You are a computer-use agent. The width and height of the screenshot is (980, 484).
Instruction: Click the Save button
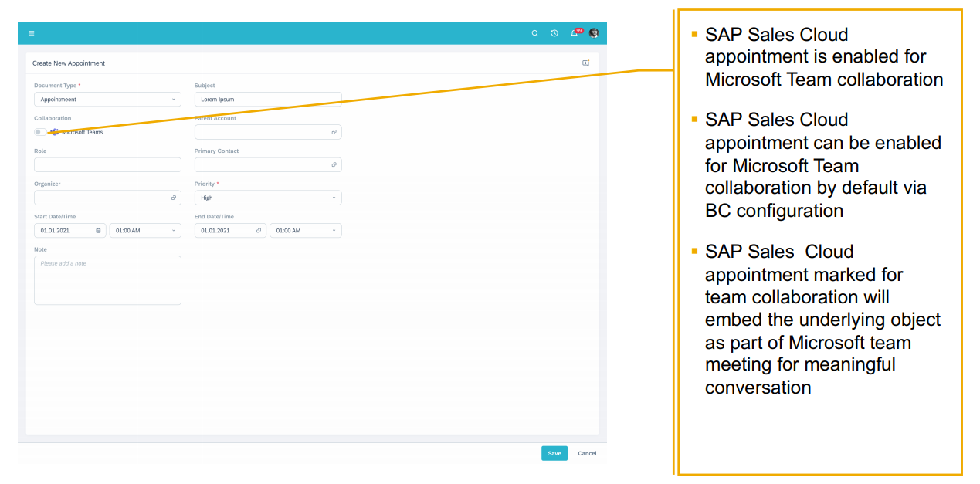[554, 453]
